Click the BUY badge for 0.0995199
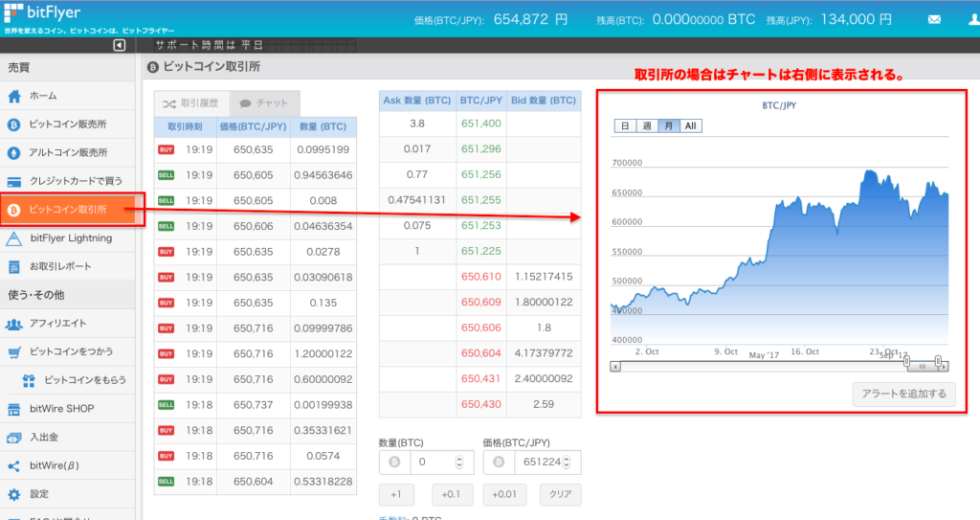 point(167,149)
